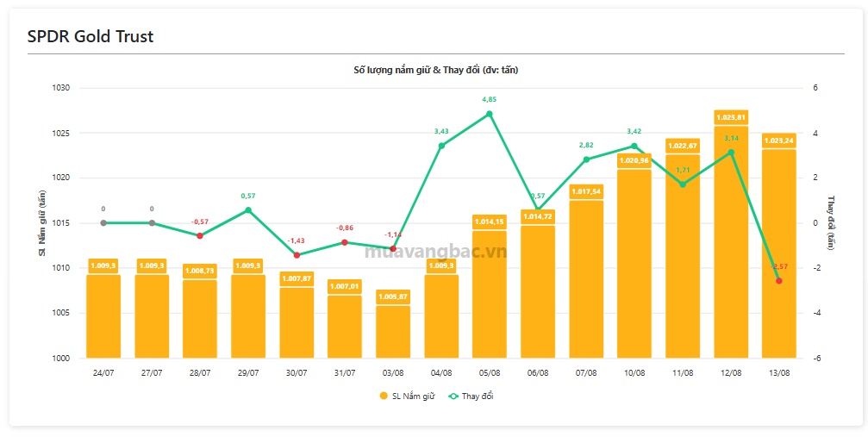
Task: Click the 1.023,24 bar label
Action: (779, 140)
